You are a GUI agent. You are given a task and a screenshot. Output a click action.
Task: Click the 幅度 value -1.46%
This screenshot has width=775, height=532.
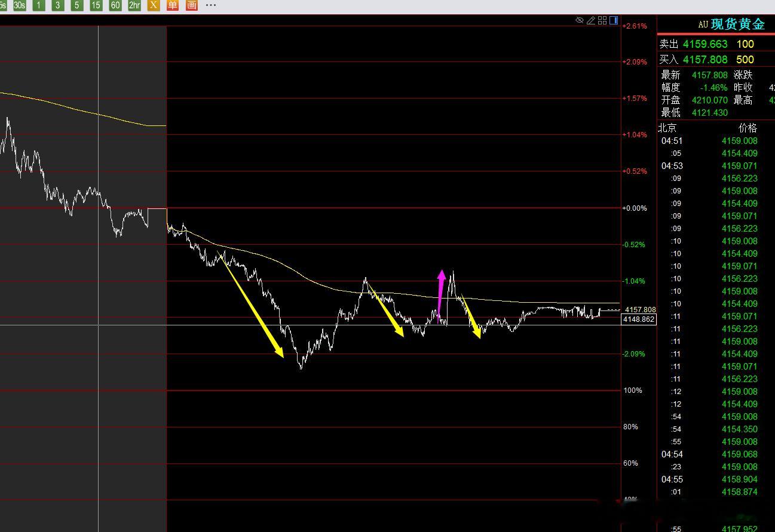(714, 87)
